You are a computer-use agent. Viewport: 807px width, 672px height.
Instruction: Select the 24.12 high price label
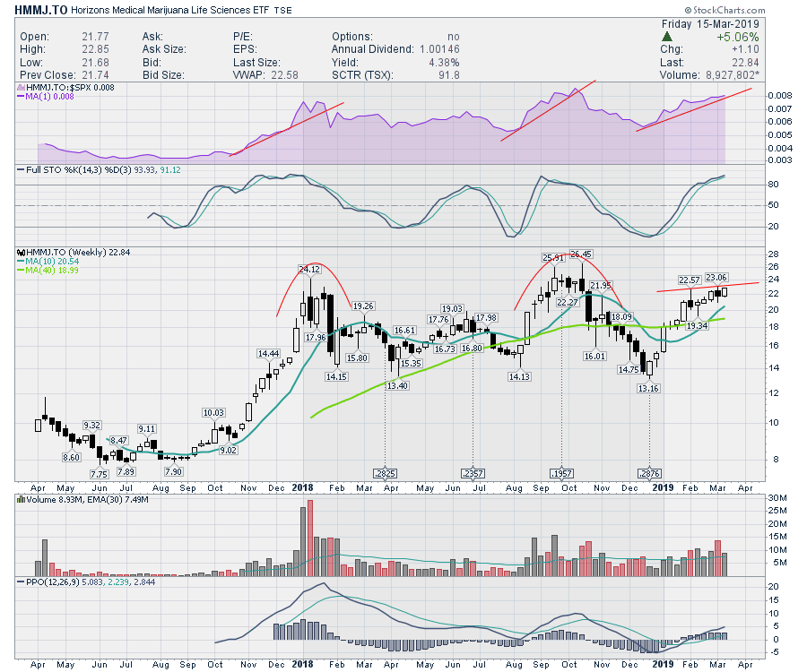point(309,268)
